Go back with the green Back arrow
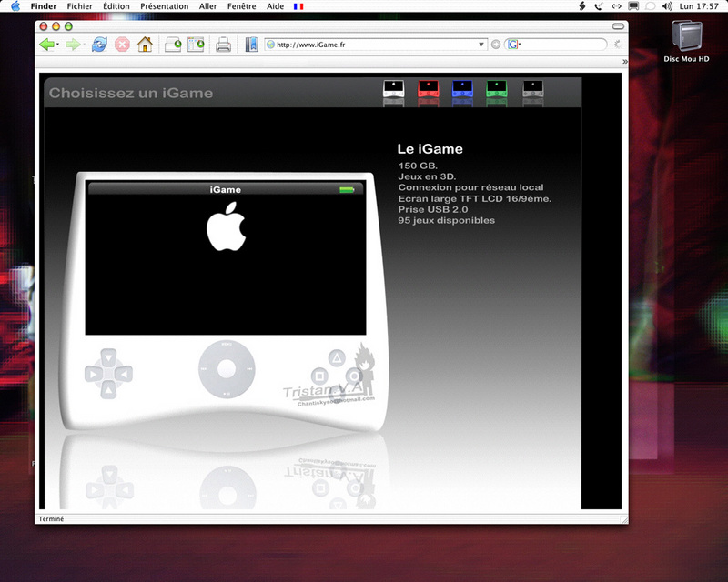This screenshot has width=728, height=582. tap(46, 45)
